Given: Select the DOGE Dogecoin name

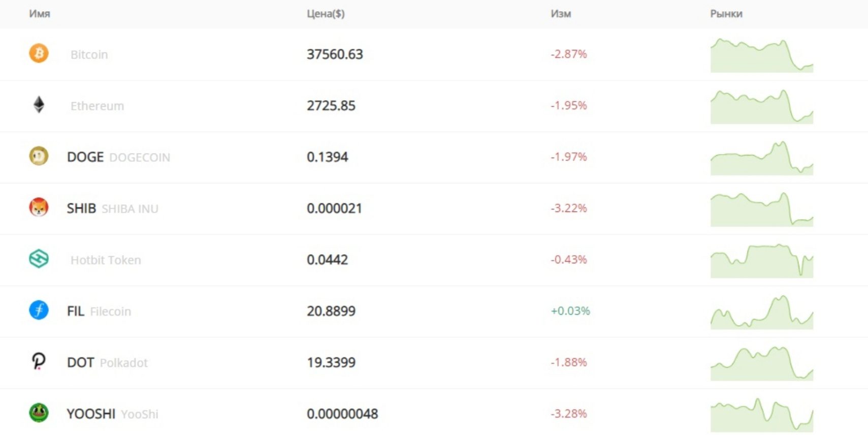Looking at the screenshot, I should point(118,157).
